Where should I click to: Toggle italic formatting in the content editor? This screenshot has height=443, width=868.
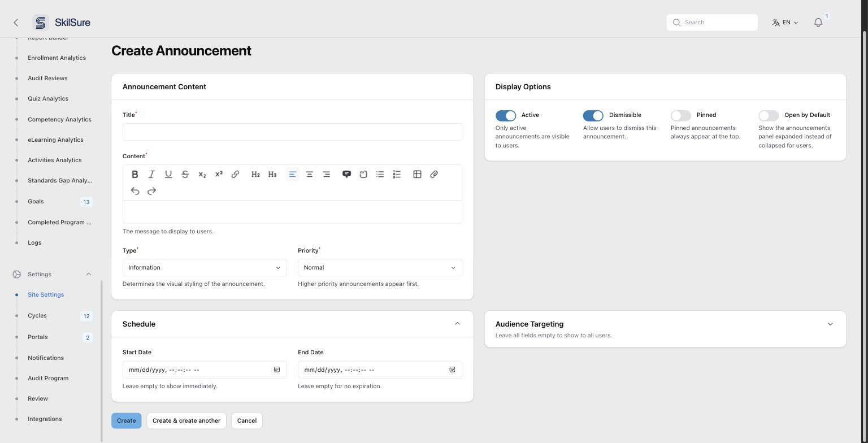click(151, 174)
